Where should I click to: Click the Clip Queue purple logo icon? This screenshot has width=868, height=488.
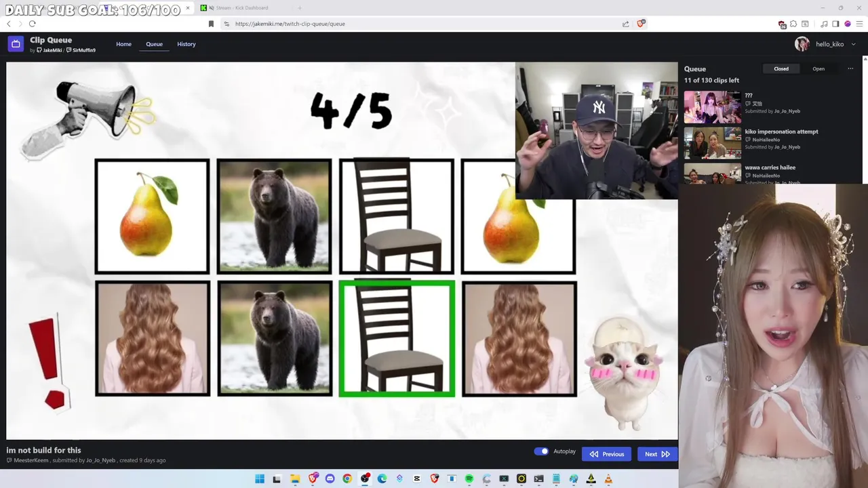coord(16,44)
